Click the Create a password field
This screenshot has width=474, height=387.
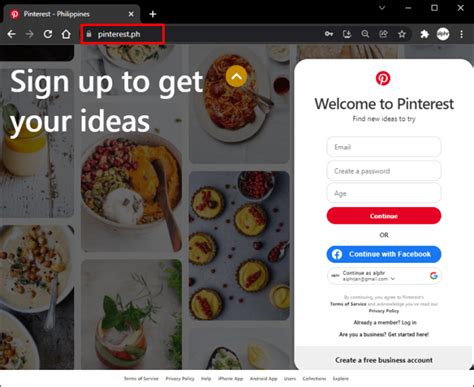click(x=384, y=171)
